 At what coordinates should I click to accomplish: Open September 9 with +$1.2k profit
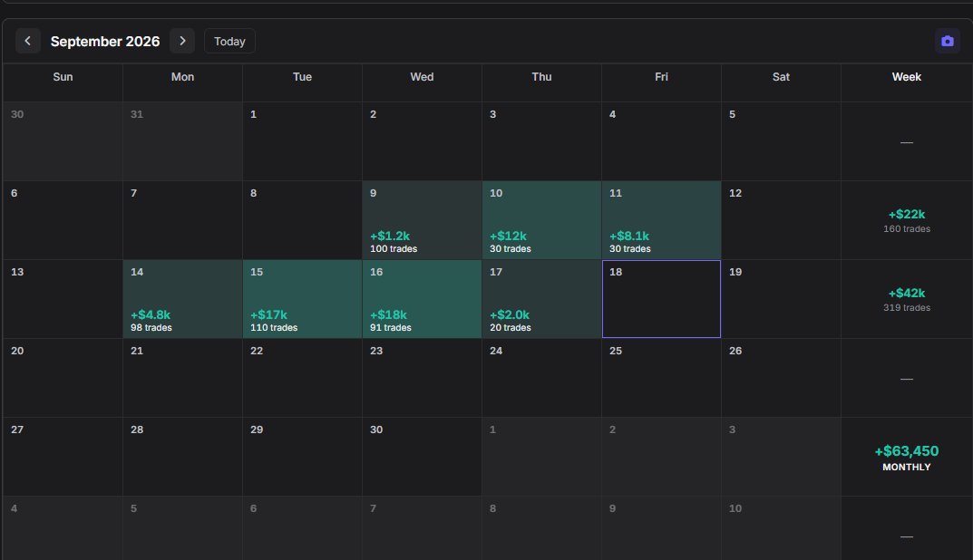pyautogui.click(x=422, y=220)
